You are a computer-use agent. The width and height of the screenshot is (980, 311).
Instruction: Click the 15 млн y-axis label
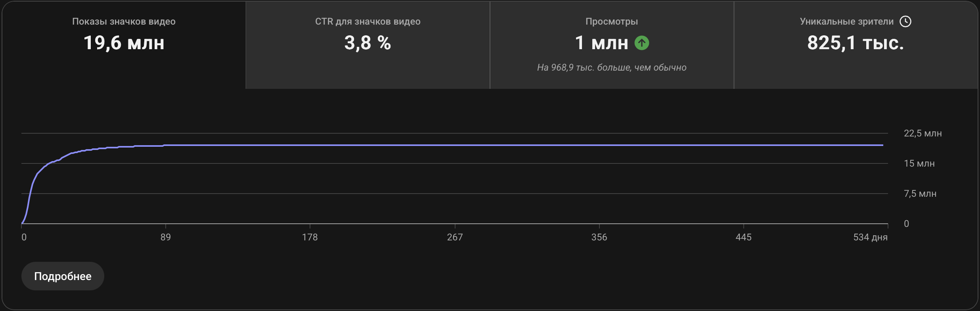point(919,163)
